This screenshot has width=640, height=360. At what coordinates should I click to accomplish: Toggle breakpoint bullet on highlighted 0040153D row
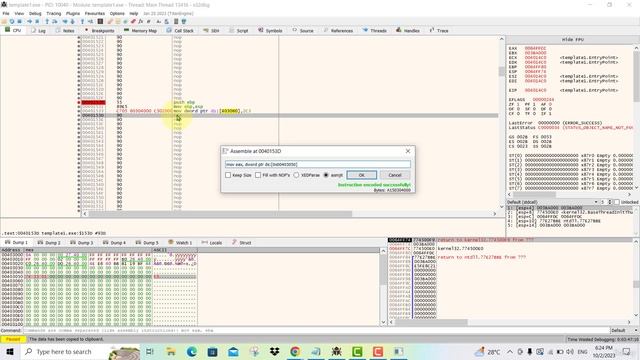click(79, 116)
